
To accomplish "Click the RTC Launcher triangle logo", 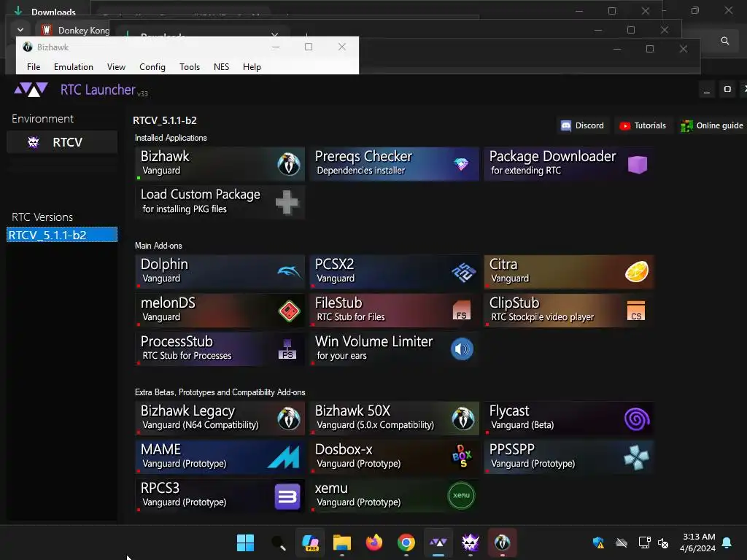I will [31, 90].
